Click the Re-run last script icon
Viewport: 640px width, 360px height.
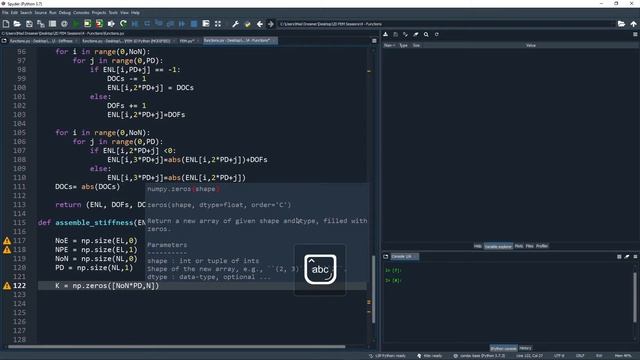pos(123,24)
